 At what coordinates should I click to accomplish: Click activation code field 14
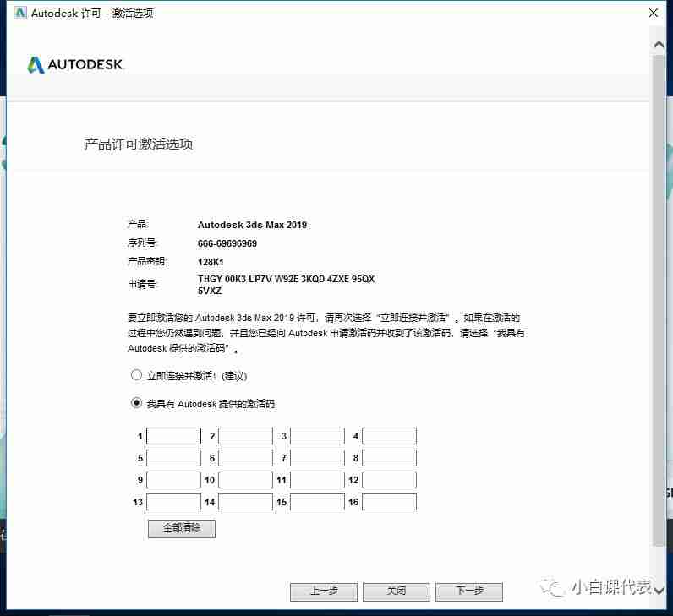coord(245,502)
